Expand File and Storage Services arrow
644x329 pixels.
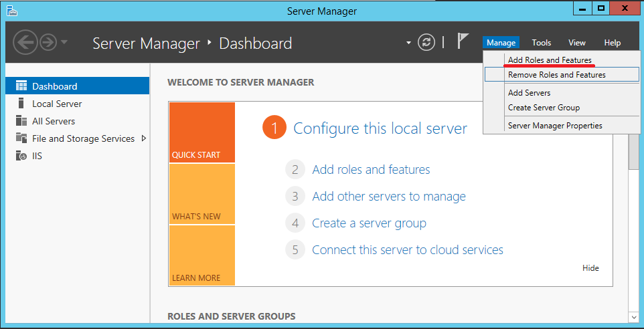point(143,138)
